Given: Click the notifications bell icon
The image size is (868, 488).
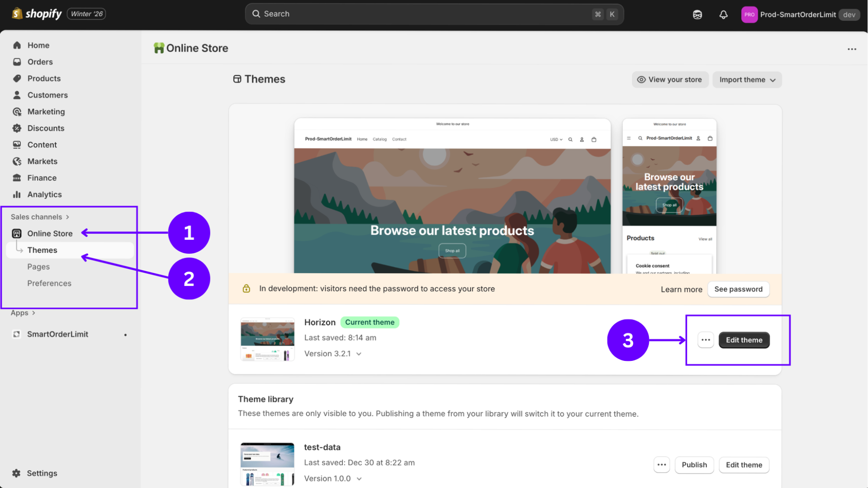Looking at the screenshot, I should coord(723,15).
